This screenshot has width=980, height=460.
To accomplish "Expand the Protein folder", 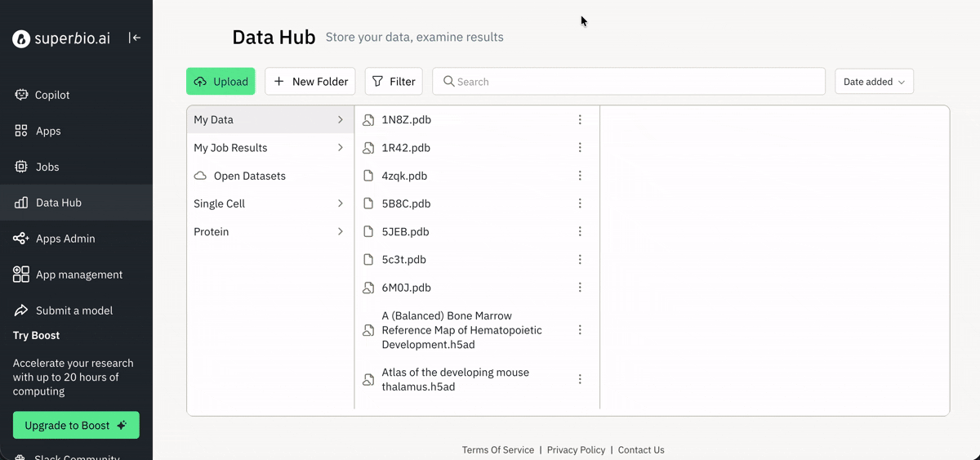I will click(341, 232).
